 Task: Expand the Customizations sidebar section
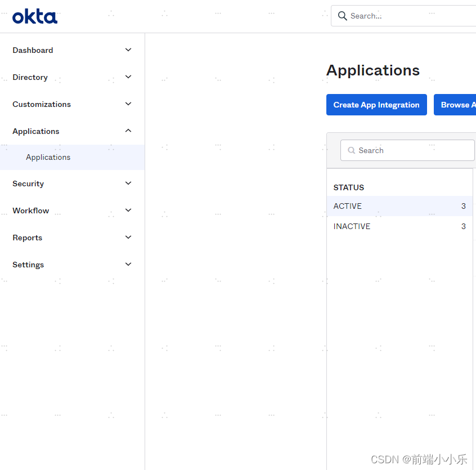click(x=128, y=104)
